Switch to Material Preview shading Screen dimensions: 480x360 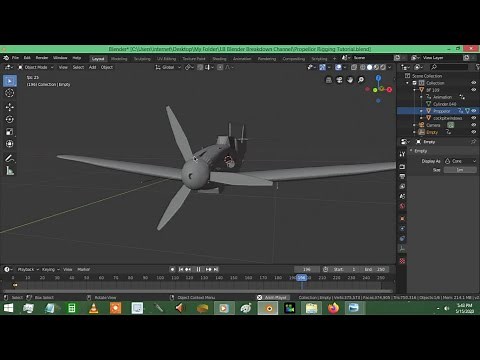376,67
